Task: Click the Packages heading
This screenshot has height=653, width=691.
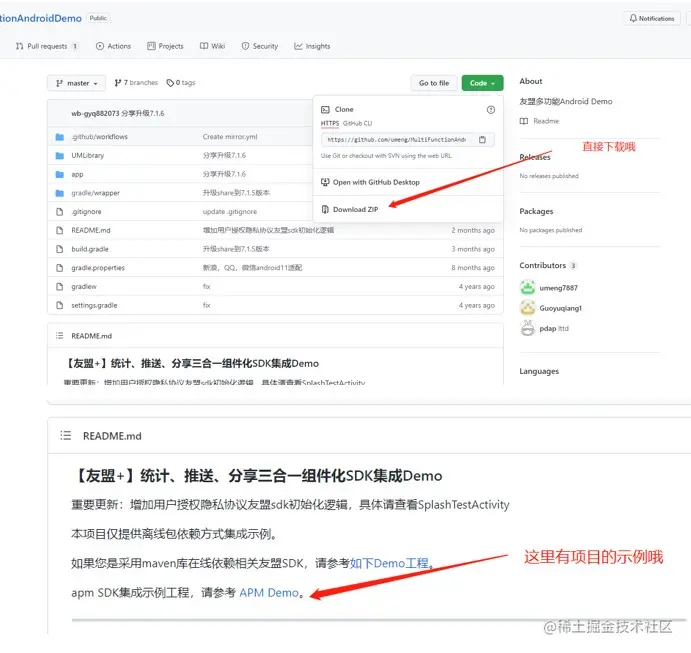Action: 536,211
